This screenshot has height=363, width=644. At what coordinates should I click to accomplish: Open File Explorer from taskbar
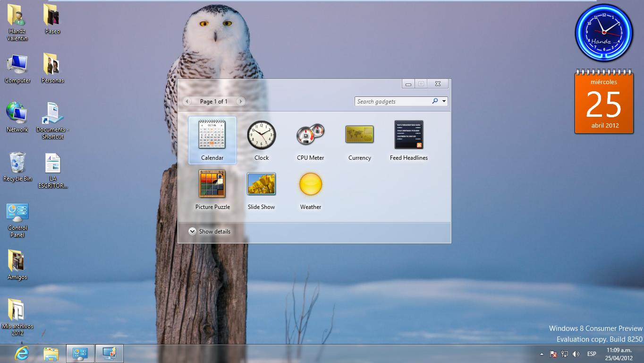pyautogui.click(x=51, y=354)
